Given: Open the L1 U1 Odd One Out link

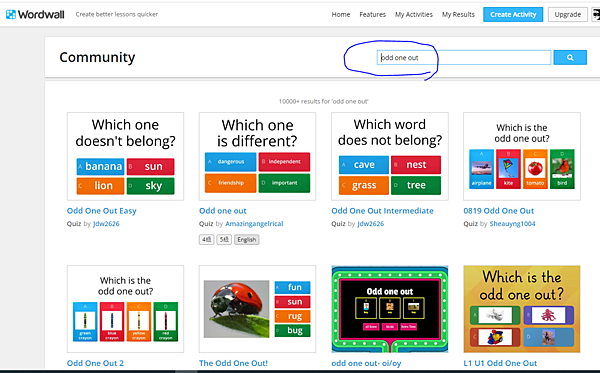Looking at the screenshot, I should coord(500,363).
